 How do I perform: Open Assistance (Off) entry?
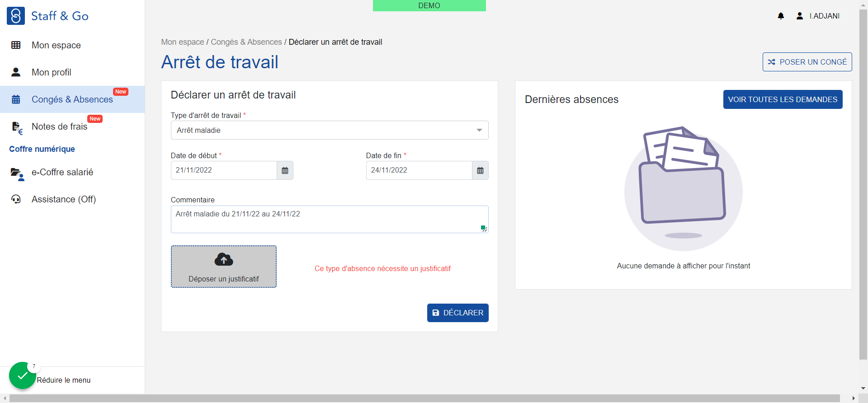coord(72,199)
